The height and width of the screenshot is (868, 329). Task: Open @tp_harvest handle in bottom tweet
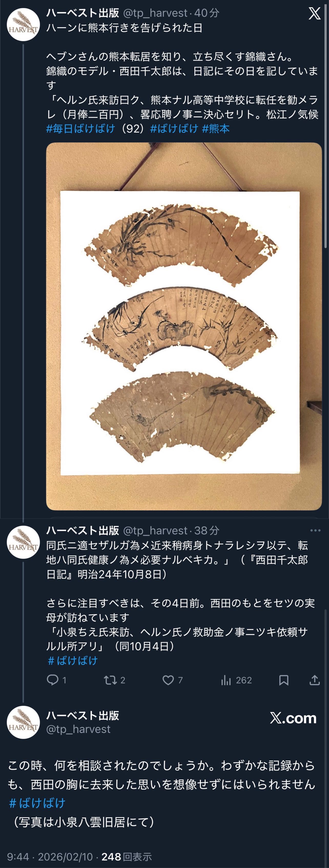tap(78, 729)
